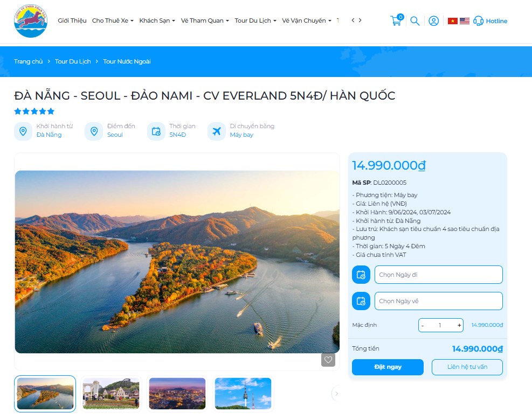Image resolution: width=532 pixels, height=420 pixels.
Task: Click the airplane icon next to 'Di chuyển bằng'
Action: (217, 131)
